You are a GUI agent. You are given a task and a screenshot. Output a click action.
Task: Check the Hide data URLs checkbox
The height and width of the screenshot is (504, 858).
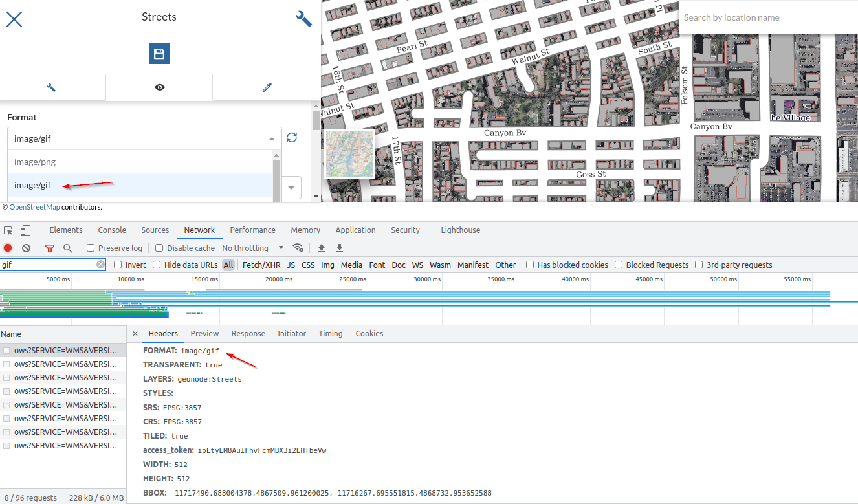157,265
